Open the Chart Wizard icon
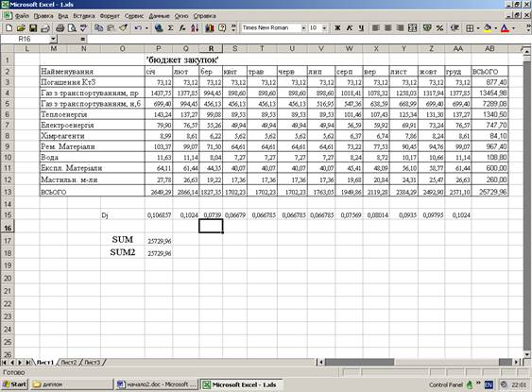Screen dimensions: 532x392 pos(210,27)
